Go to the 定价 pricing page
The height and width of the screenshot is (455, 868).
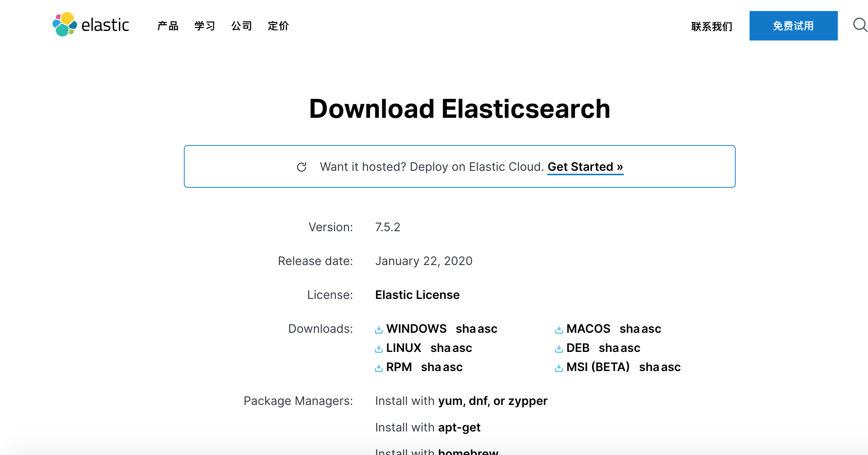click(278, 26)
